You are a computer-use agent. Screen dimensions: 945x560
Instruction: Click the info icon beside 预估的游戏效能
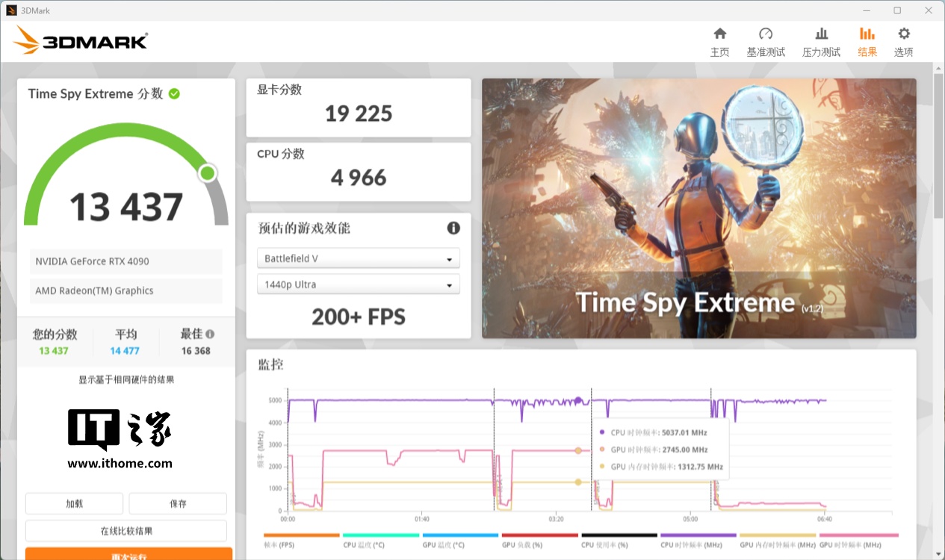point(453,228)
